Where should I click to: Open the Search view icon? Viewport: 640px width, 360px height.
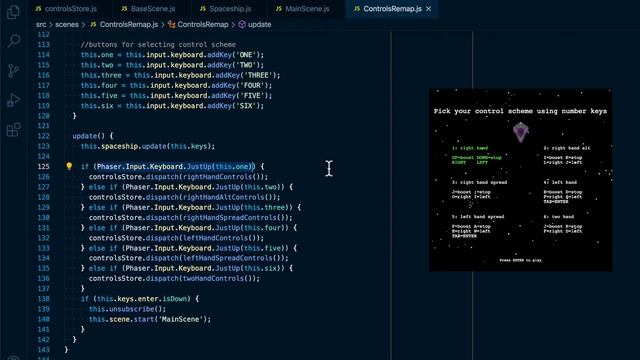point(13,41)
